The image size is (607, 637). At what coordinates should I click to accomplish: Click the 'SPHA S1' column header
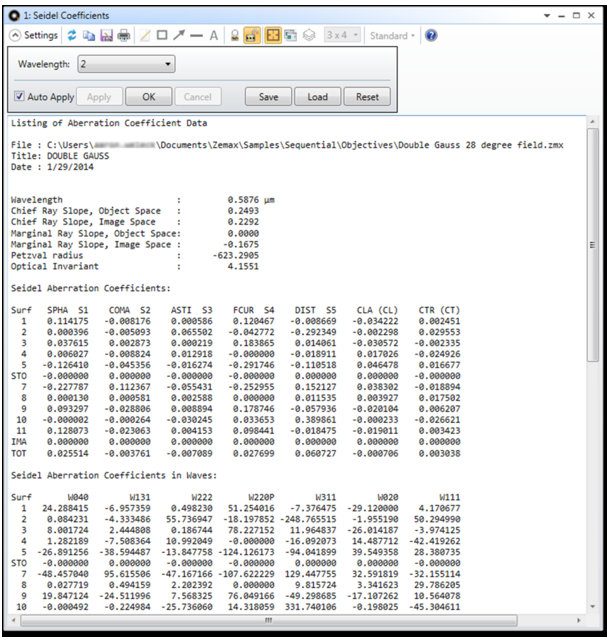point(67,310)
